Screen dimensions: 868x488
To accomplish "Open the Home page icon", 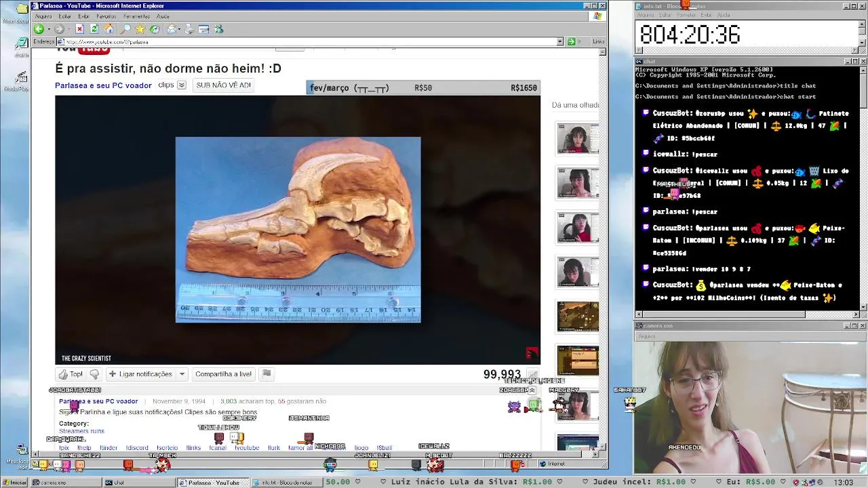I will coord(108,29).
